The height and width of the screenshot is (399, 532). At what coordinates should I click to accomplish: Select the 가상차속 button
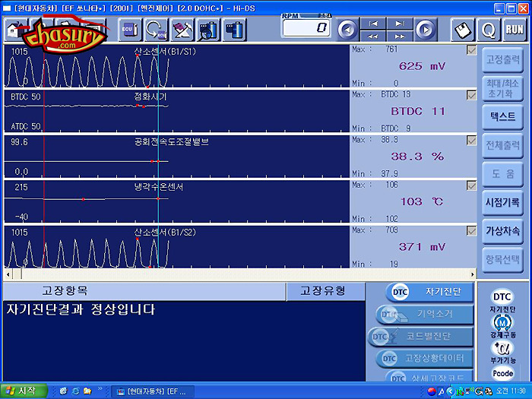coord(502,230)
